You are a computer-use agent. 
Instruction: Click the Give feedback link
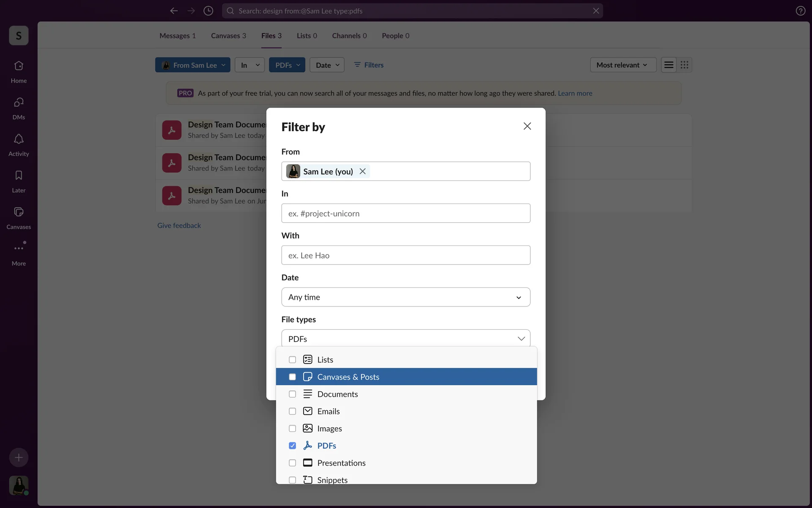(x=179, y=226)
